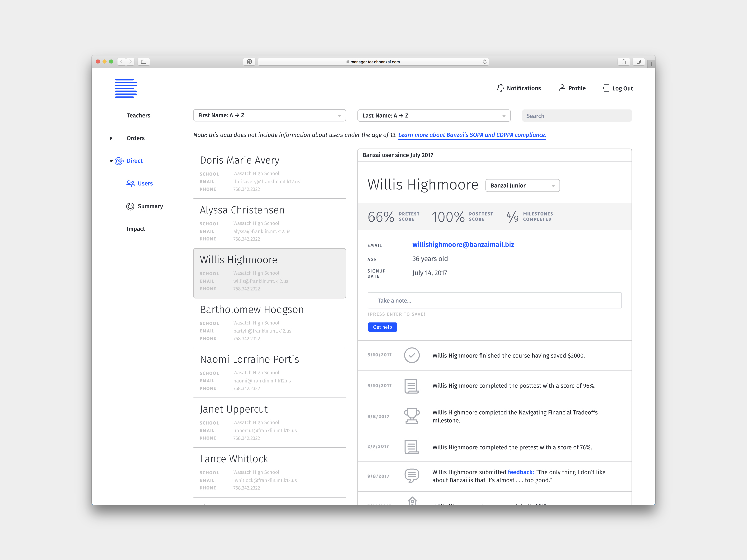Select Willis Highmoore in user list

tap(269, 273)
